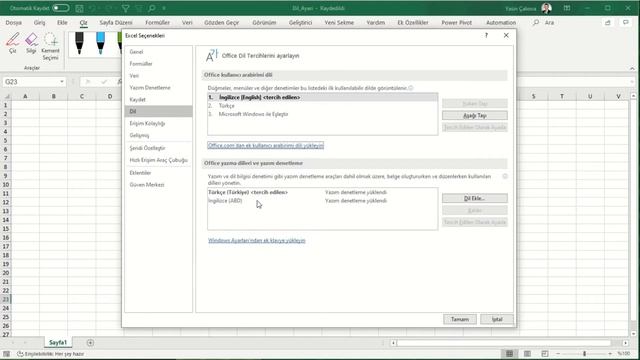Pick the blue pen
The image size is (640, 360).
click(x=100, y=43)
